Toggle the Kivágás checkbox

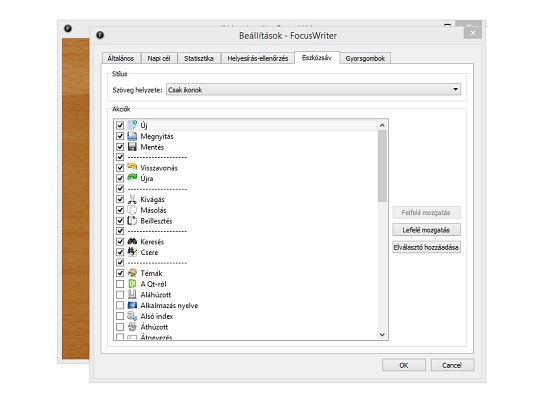click(120, 199)
